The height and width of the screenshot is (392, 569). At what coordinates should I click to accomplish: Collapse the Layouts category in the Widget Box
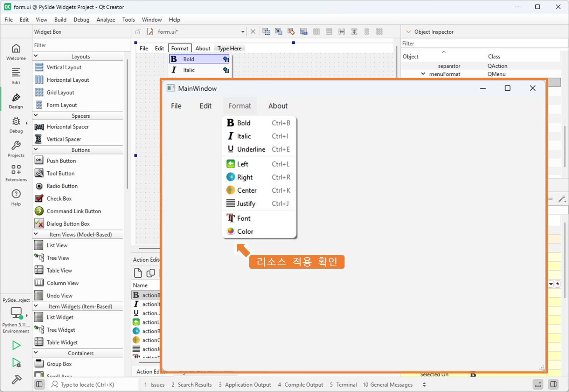pyautogui.click(x=36, y=56)
